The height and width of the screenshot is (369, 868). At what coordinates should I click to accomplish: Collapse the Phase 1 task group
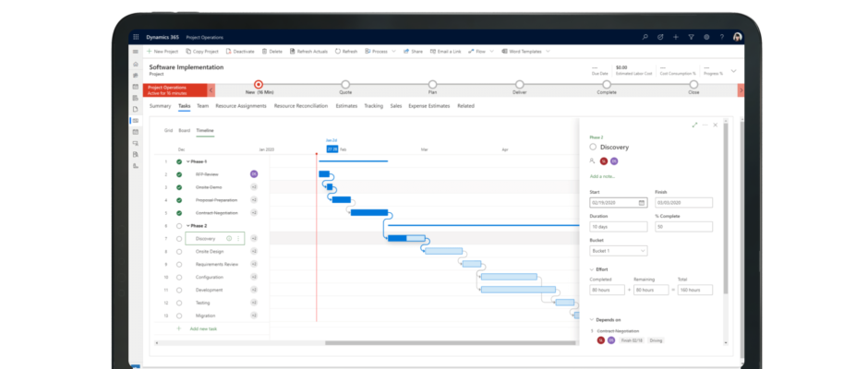187,161
